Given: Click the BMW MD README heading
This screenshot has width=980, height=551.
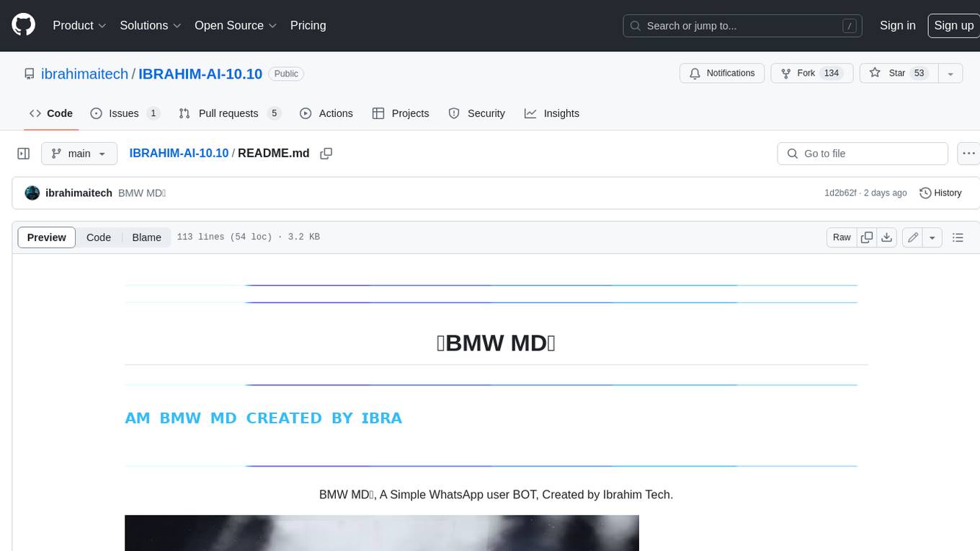Looking at the screenshot, I should [496, 343].
